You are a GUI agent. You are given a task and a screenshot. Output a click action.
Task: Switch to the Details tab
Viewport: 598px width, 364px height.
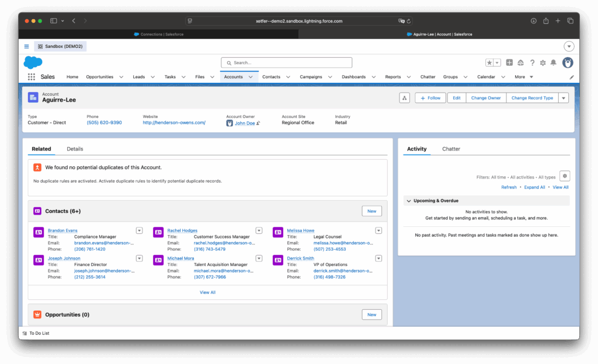point(75,149)
